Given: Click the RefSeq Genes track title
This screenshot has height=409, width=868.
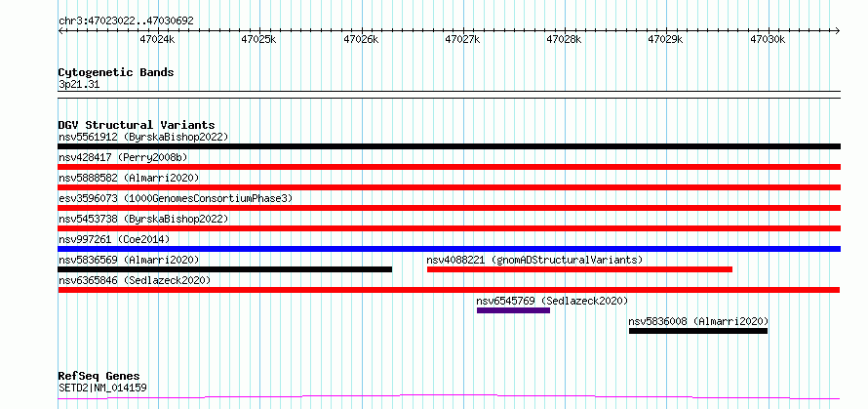Looking at the screenshot, I should (99, 377).
